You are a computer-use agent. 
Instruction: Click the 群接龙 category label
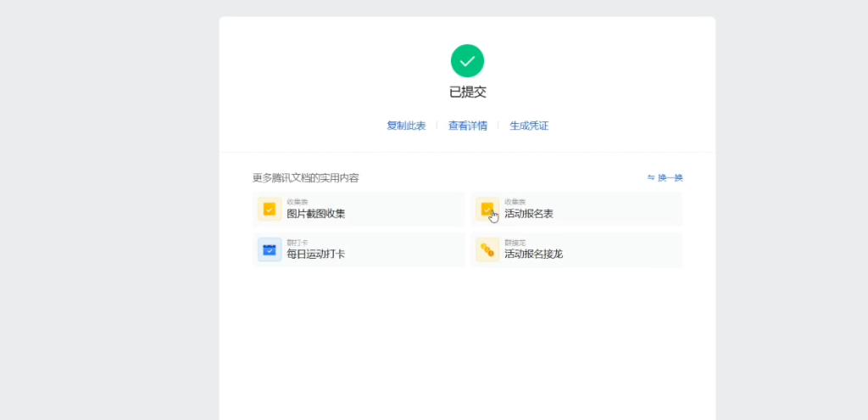[514, 243]
